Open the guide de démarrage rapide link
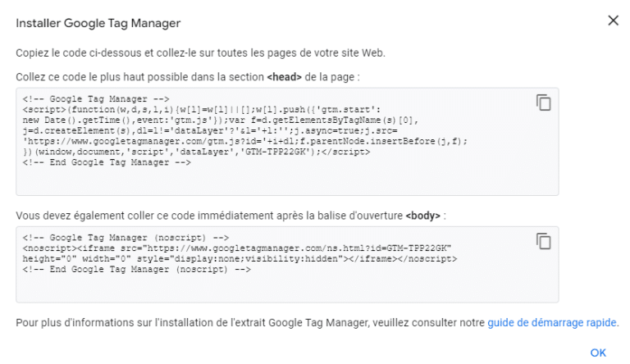This screenshot has width=630, height=364. point(552,323)
